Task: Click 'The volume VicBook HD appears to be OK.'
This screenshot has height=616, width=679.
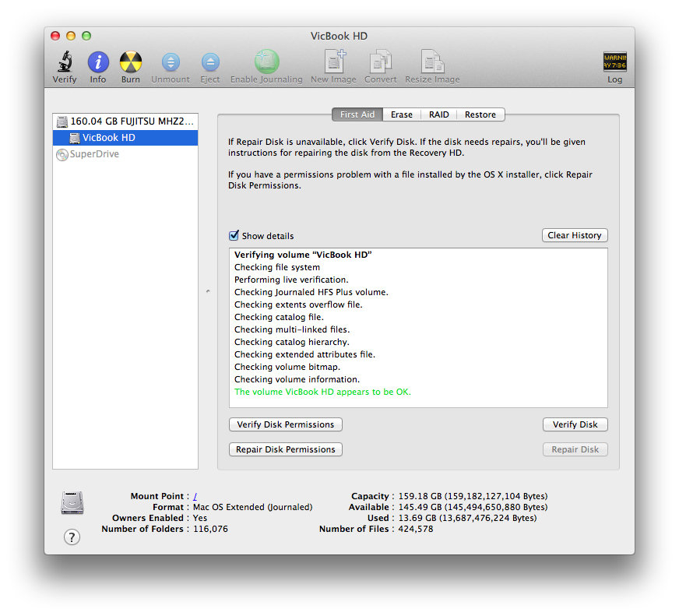Action: pos(322,392)
